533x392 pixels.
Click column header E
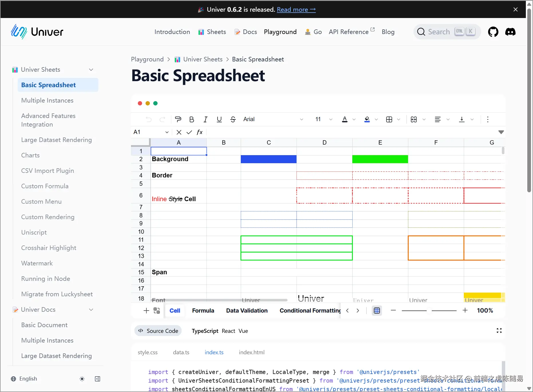tap(380, 143)
